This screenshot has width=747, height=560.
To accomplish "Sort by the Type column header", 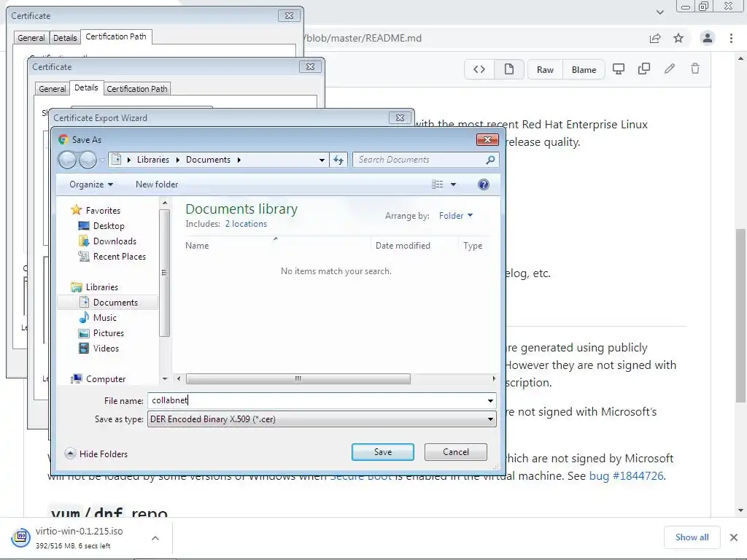I will click(473, 246).
